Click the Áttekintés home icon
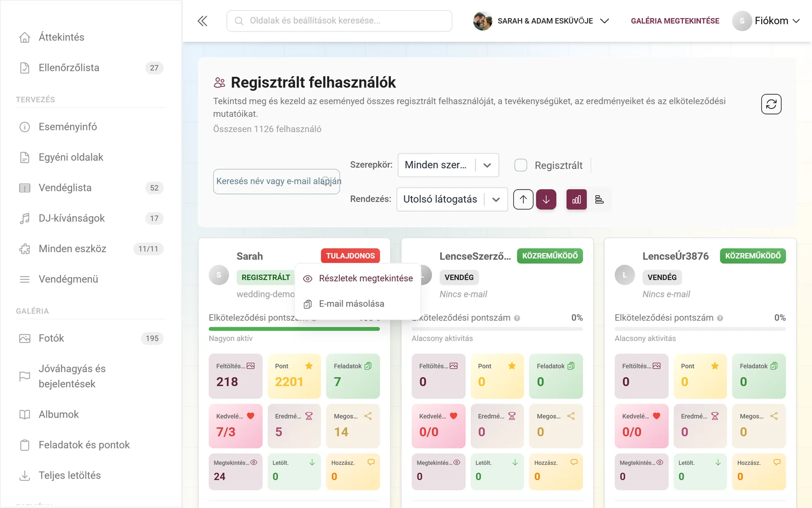Screen dimensions: 812x508 tap(25, 37)
